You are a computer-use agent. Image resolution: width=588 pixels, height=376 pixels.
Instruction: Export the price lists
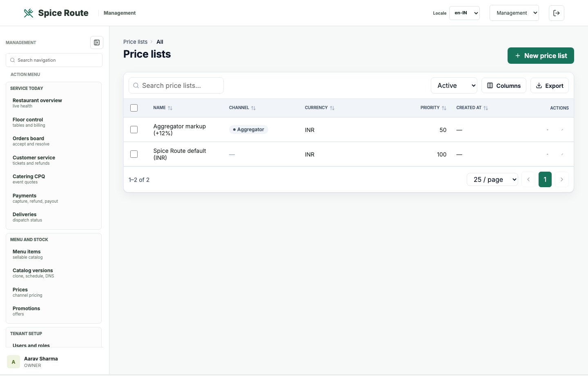[550, 85]
